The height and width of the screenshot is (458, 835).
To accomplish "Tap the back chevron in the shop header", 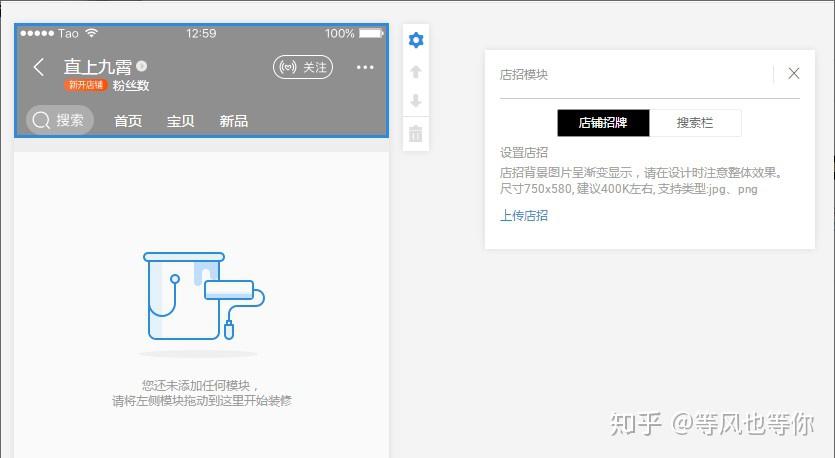I will tap(38, 67).
